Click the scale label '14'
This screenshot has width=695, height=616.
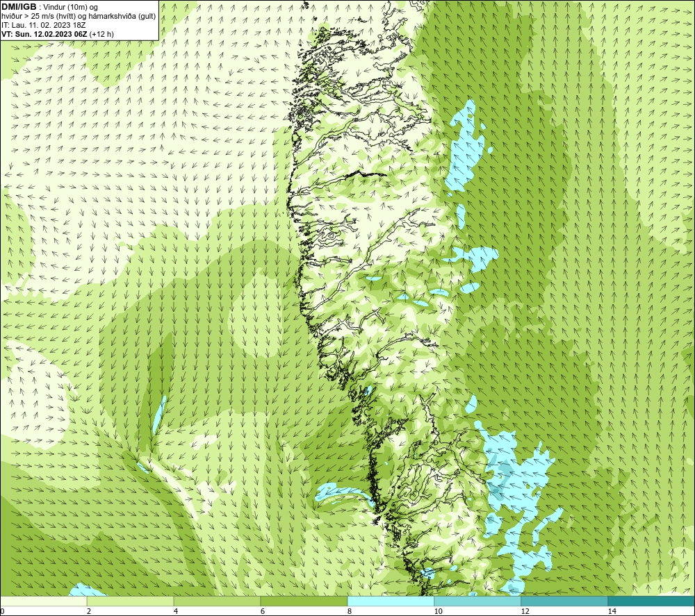[612, 611]
